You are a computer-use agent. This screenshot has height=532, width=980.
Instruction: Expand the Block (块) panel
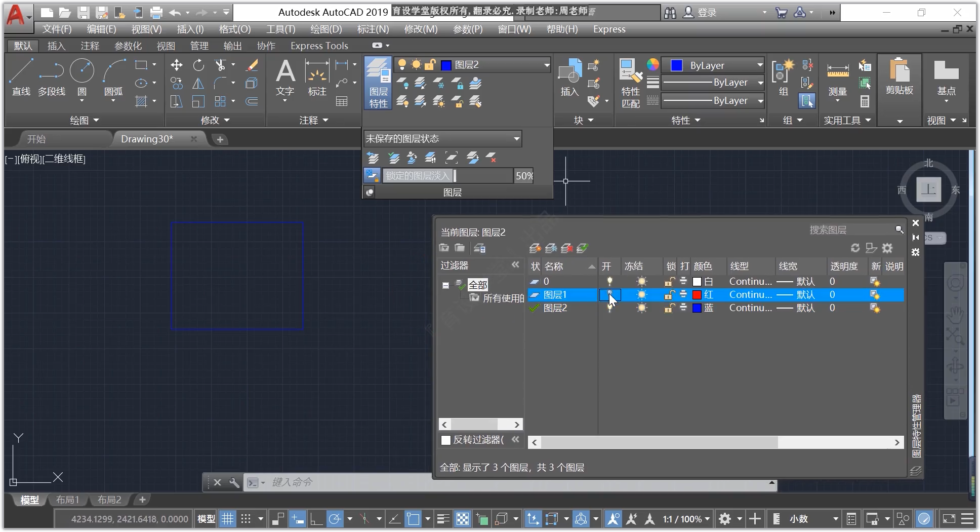(x=583, y=120)
